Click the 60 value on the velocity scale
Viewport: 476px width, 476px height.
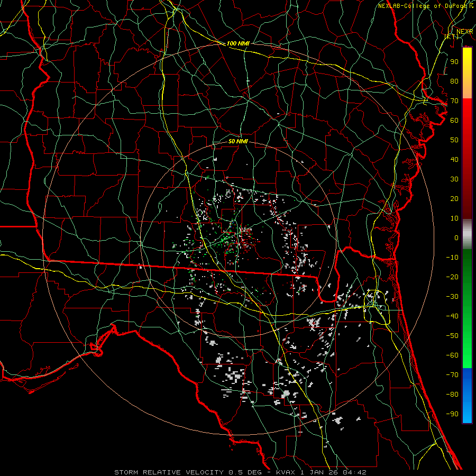point(454,120)
